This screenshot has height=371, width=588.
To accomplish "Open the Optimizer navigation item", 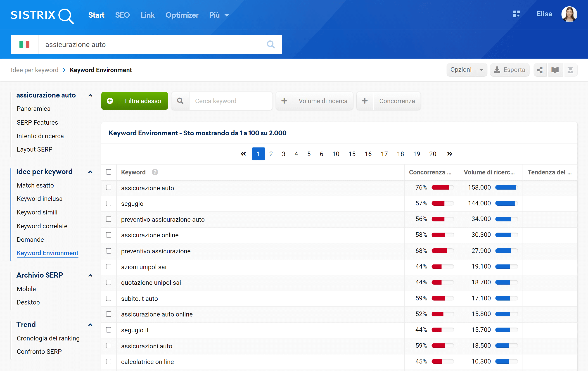I will pos(182,15).
